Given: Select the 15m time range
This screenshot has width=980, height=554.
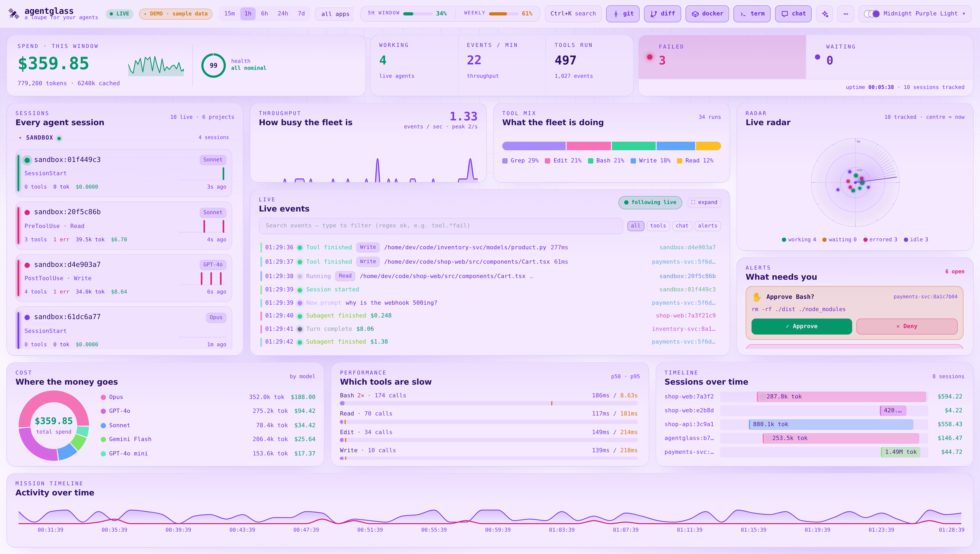Looking at the screenshot, I should point(229,14).
